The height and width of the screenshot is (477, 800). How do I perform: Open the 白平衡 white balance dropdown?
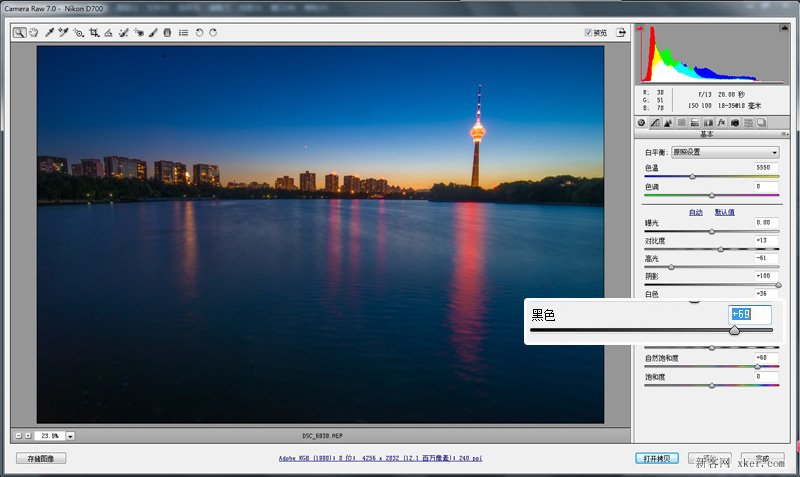pyautogui.click(x=725, y=152)
